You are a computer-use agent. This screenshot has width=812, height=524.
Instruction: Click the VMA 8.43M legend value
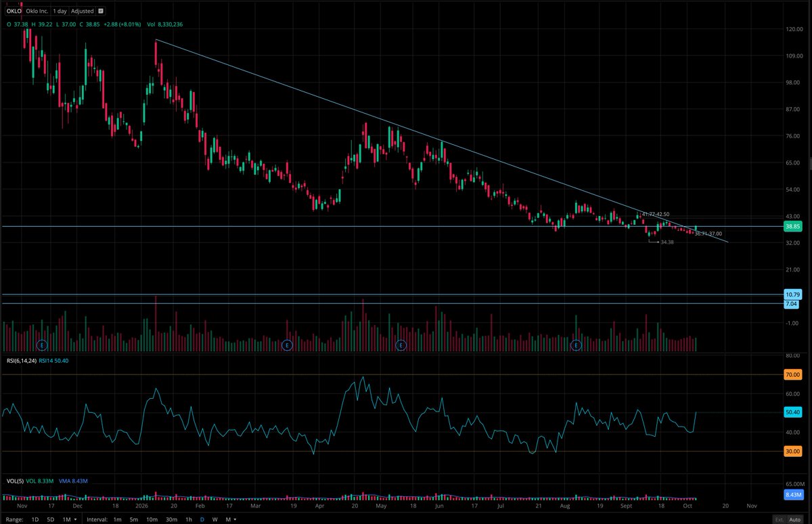click(x=73, y=481)
